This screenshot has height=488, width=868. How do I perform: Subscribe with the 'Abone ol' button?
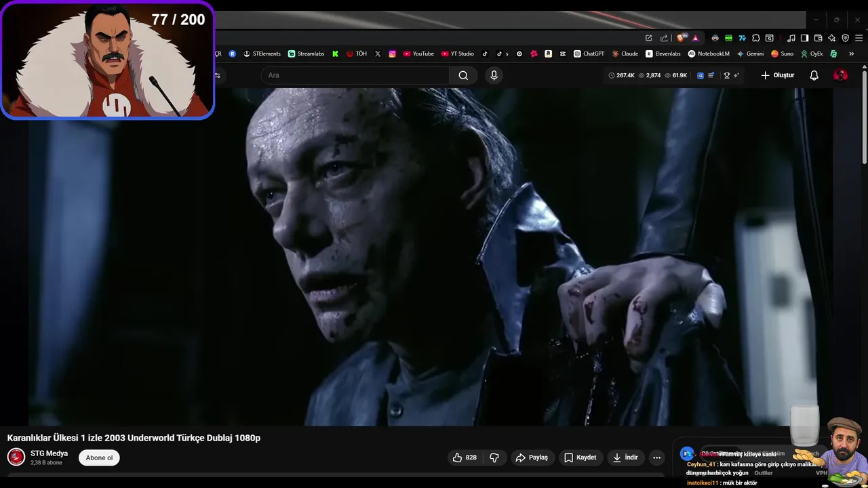pyautogui.click(x=99, y=457)
